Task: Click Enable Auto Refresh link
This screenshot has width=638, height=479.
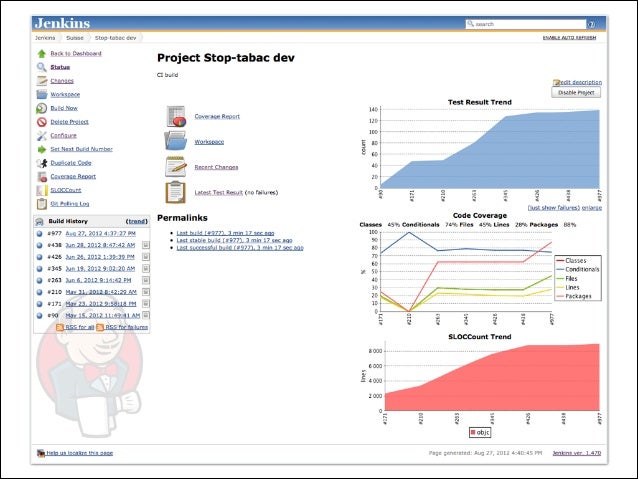Action: click(569, 38)
